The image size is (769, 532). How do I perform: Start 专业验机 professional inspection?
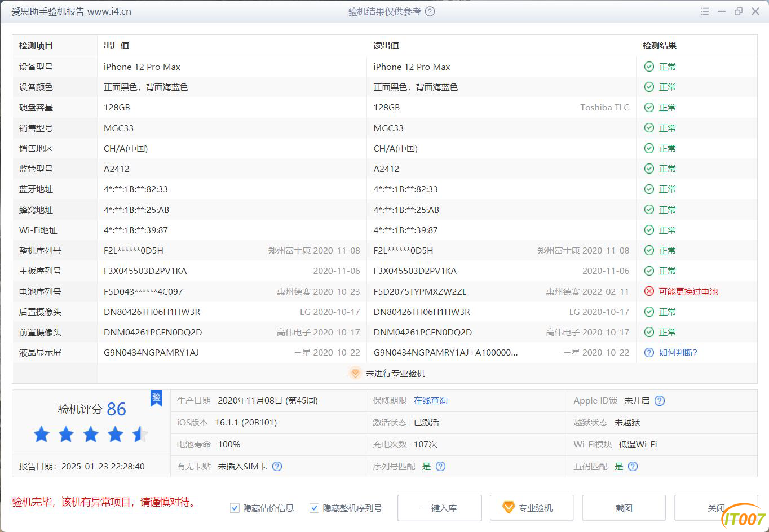(532, 508)
